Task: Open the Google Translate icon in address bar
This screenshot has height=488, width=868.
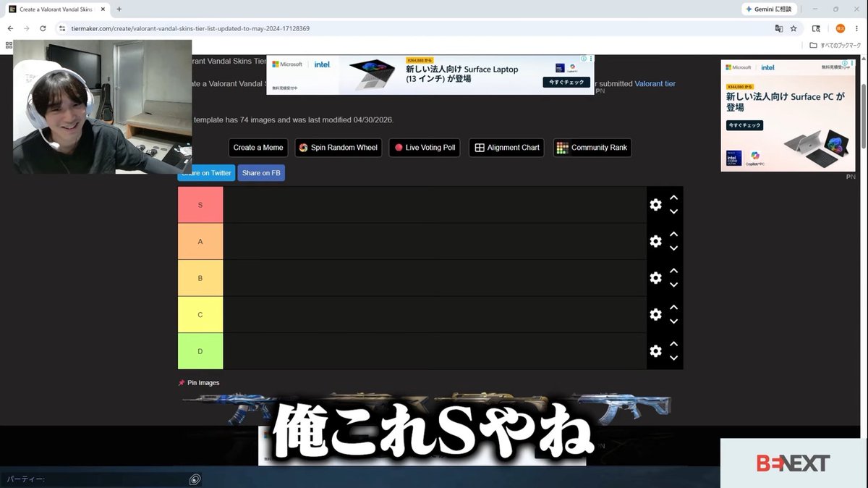Action: pos(779,28)
